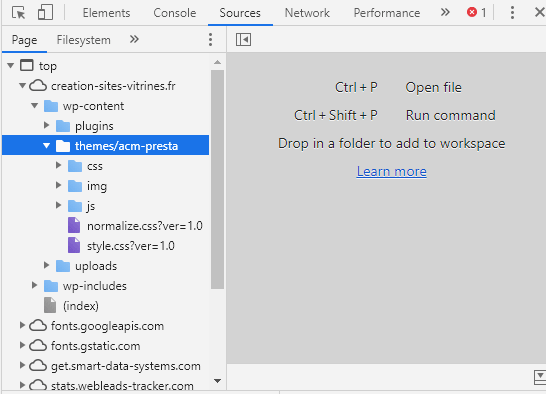Switch to the Performance tab
The height and width of the screenshot is (394, 546).
[x=387, y=13]
